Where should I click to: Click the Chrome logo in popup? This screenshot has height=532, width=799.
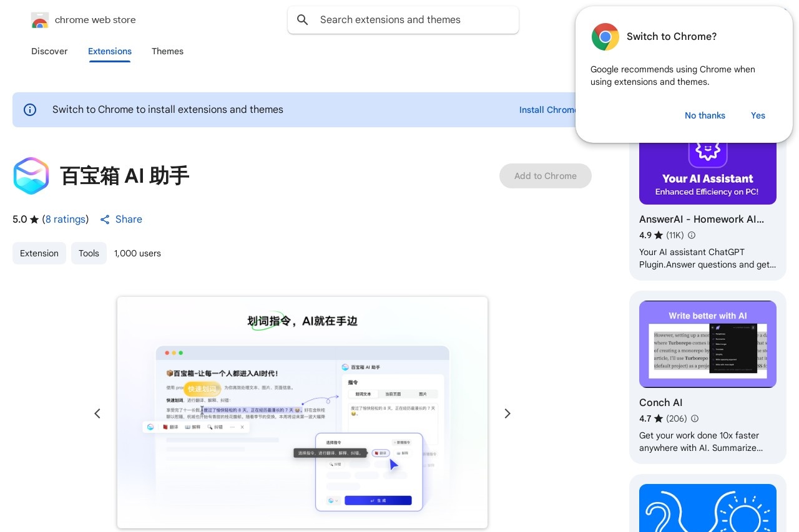[x=605, y=37]
